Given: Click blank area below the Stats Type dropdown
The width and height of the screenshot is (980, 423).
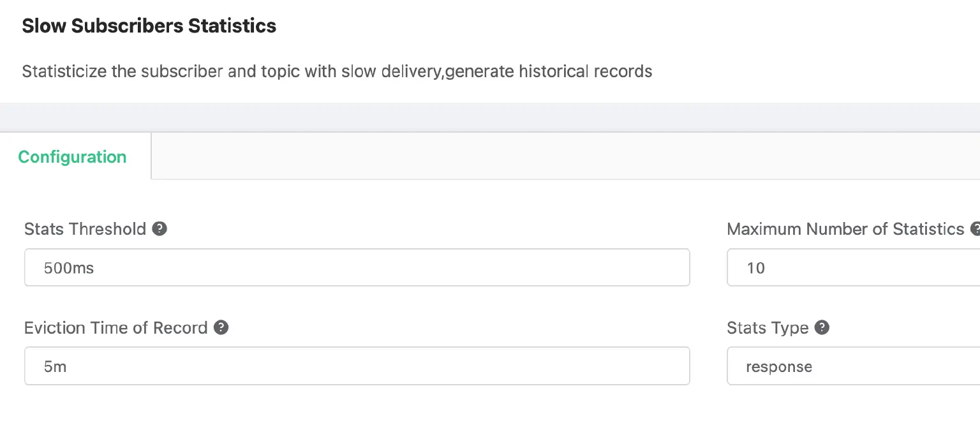Looking at the screenshot, I should pyautogui.click(x=852, y=405).
